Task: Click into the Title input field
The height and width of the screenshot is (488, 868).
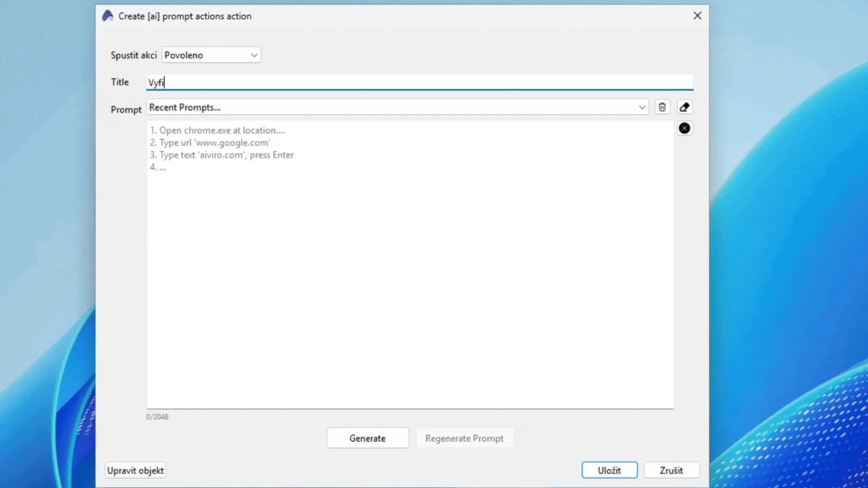Action: (420, 82)
